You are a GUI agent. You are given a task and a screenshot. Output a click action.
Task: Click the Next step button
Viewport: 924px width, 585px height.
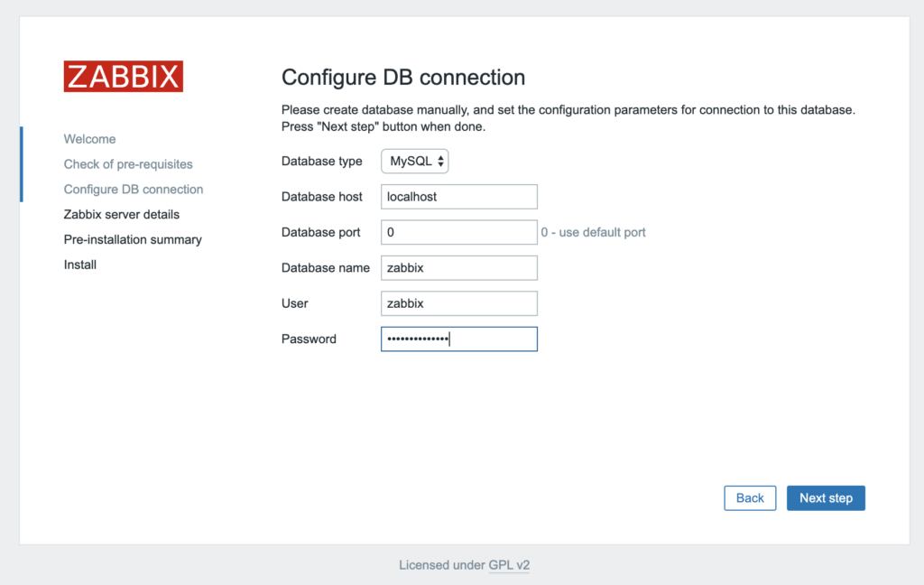(825, 498)
